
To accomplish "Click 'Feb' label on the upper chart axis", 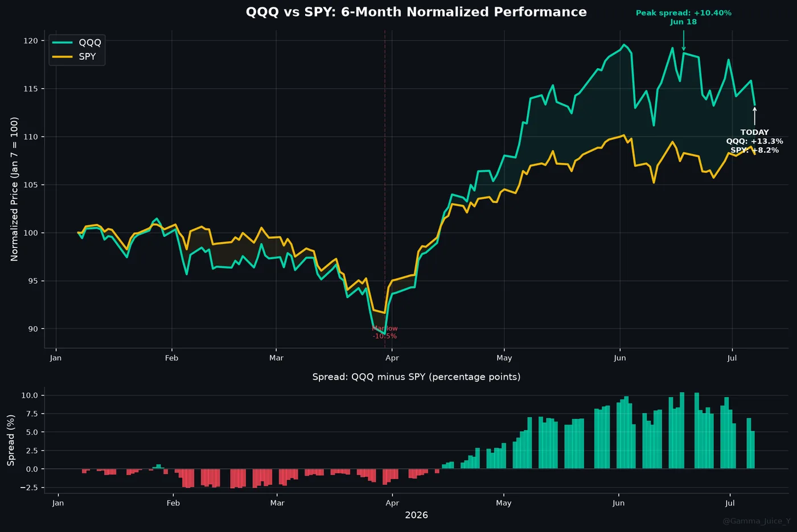I will coord(171,358).
